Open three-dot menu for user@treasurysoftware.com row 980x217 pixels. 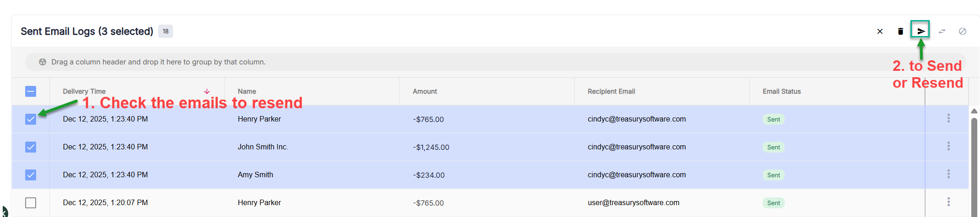(948, 202)
